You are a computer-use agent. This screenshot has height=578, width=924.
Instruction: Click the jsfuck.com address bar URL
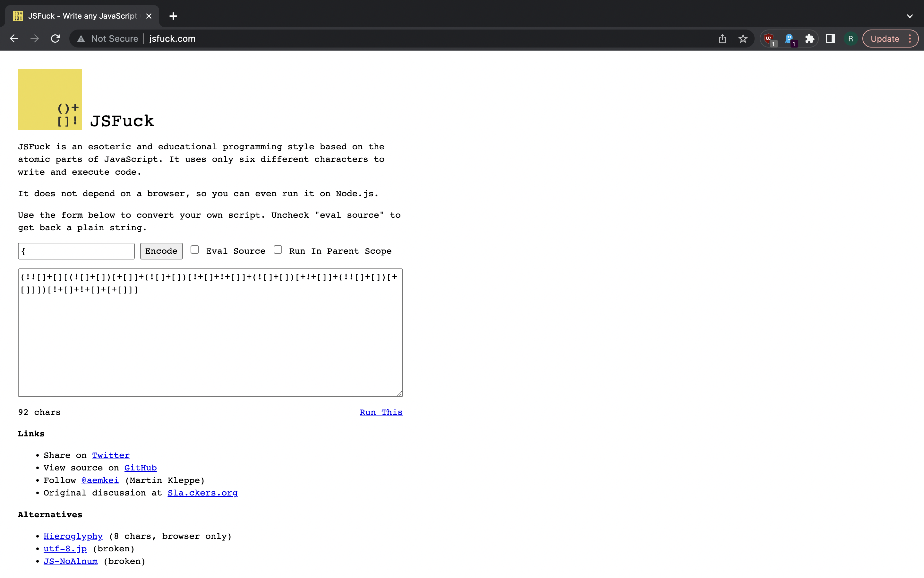pos(172,39)
